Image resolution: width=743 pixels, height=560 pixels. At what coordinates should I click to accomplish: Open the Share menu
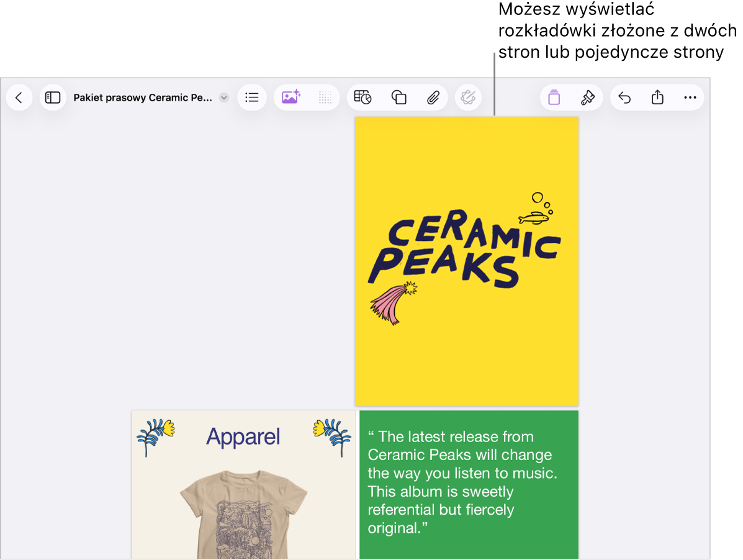point(657,97)
